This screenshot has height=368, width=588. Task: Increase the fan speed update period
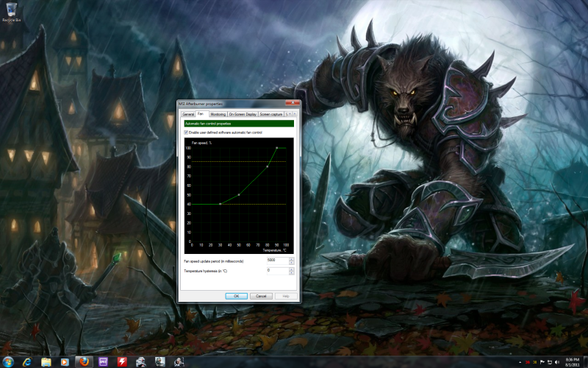(291, 259)
